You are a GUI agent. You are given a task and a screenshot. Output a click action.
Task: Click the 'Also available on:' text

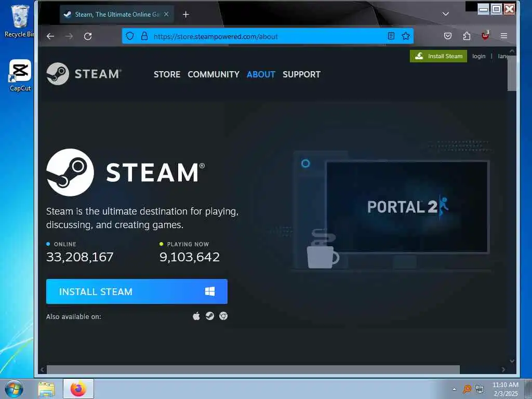tap(74, 316)
